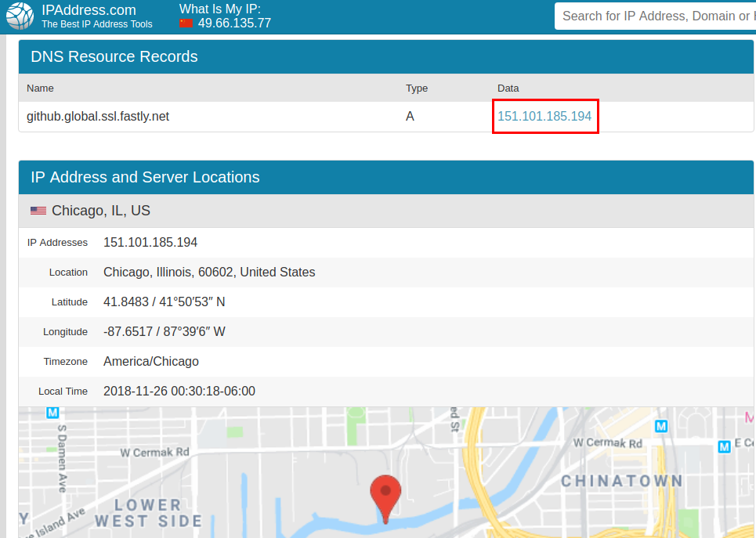Click the Chinese flag beside my IP address
756x538 pixels.
[186, 23]
